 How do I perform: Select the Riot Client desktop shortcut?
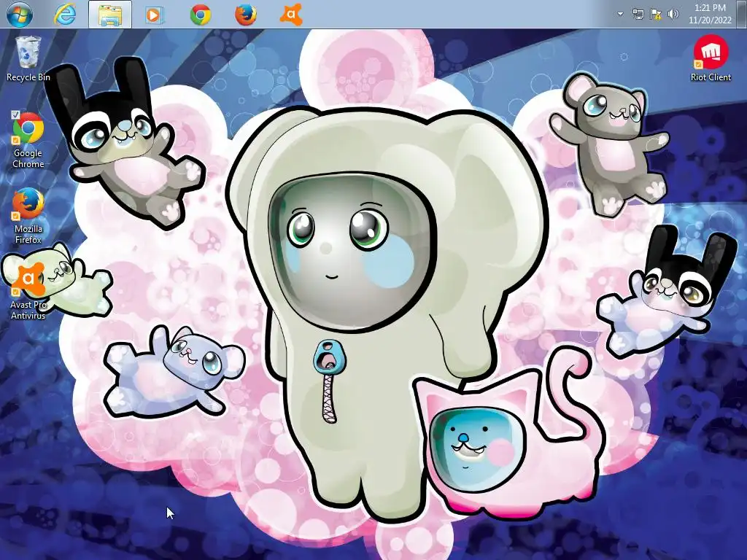click(711, 58)
